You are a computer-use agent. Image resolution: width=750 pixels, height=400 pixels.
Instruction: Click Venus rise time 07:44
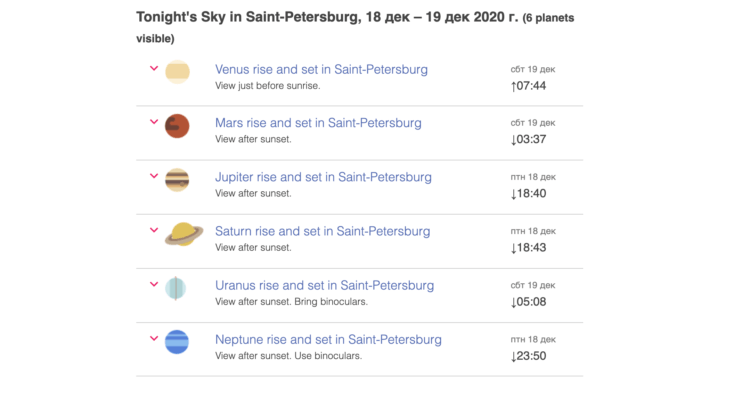pos(528,86)
